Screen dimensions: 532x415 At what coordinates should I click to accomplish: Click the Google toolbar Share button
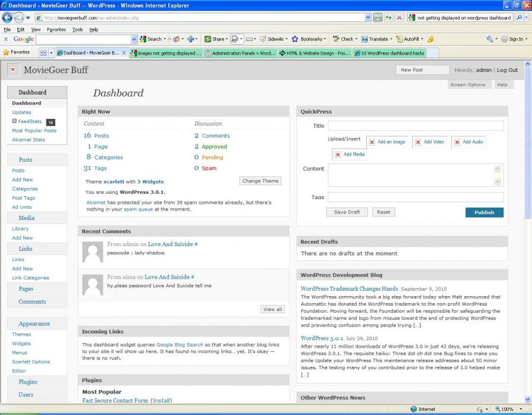pyautogui.click(x=215, y=39)
